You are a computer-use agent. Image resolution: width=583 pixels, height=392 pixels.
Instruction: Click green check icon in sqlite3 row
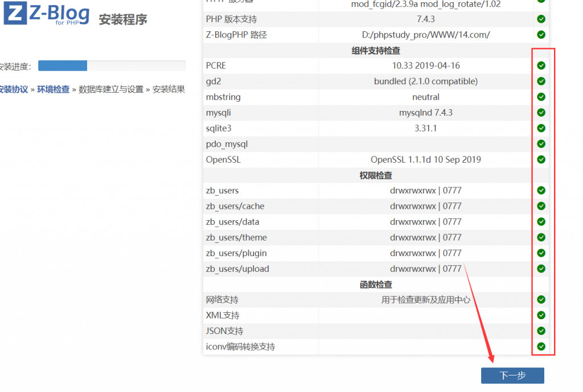[541, 128]
